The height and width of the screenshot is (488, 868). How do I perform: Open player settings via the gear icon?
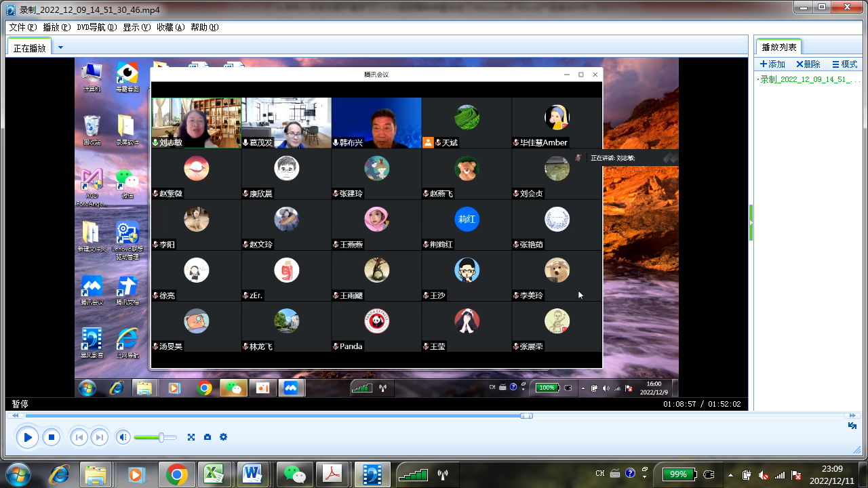click(223, 437)
